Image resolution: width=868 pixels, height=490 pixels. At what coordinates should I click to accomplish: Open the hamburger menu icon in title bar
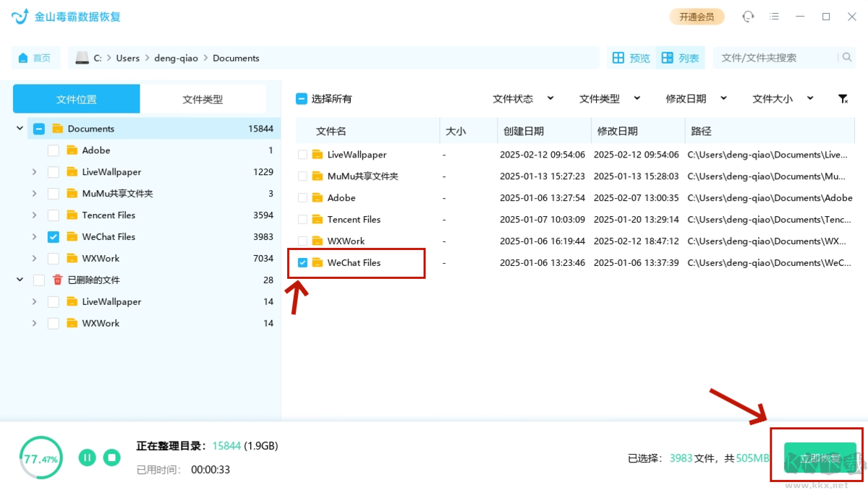tap(775, 17)
